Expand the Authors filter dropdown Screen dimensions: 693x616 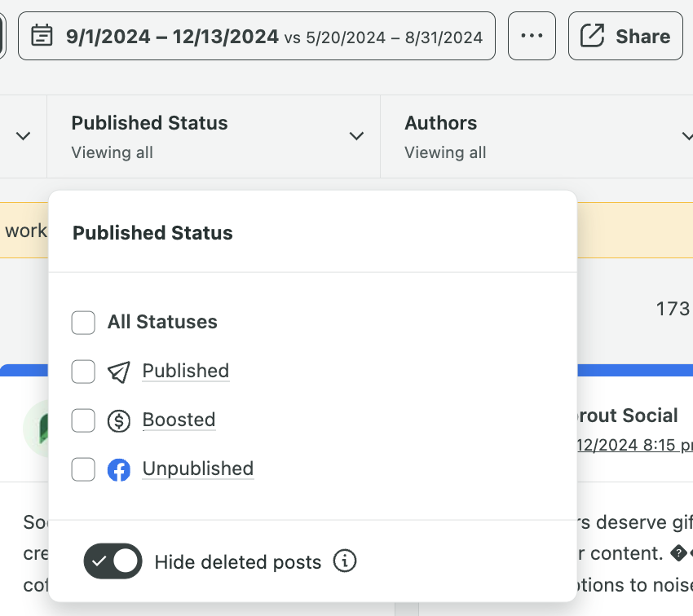[x=687, y=136]
